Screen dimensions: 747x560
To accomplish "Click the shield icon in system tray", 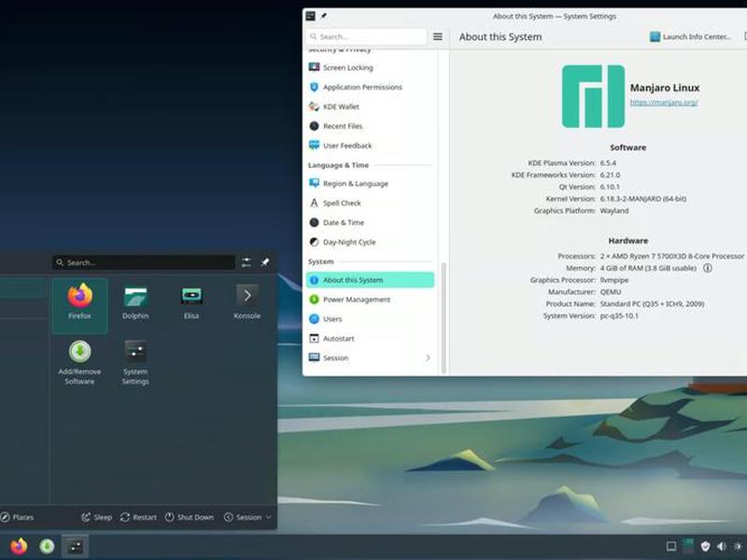I will click(x=705, y=546).
